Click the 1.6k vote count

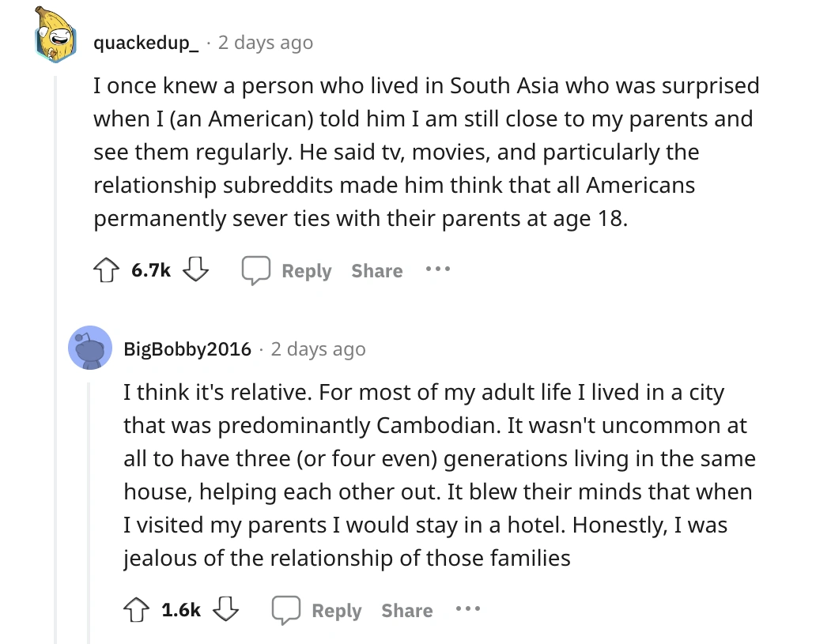pos(180,609)
